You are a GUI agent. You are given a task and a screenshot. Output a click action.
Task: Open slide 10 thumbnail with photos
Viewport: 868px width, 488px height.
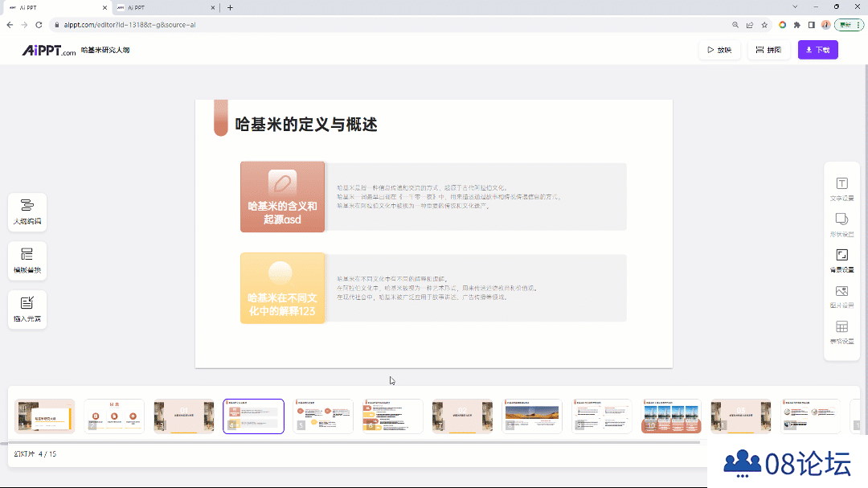pyautogui.click(x=671, y=416)
